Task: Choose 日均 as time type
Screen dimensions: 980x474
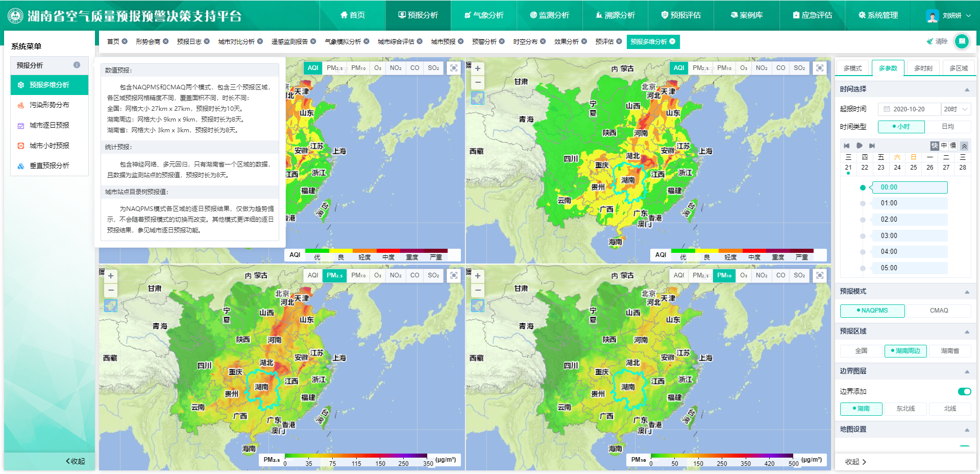Action: coord(947,126)
